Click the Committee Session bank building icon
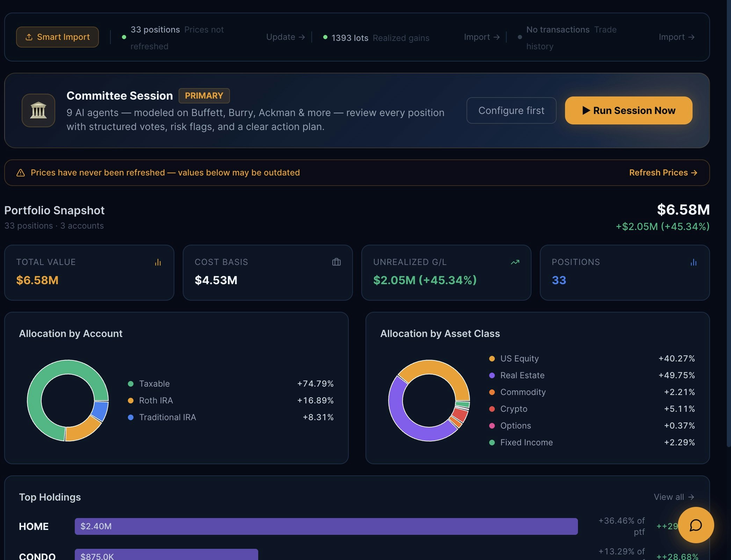This screenshot has width=731, height=560. click(x=38, y=110)
